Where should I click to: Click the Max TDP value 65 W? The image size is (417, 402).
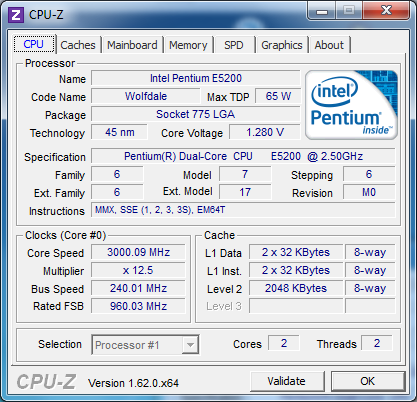[278, 96]
